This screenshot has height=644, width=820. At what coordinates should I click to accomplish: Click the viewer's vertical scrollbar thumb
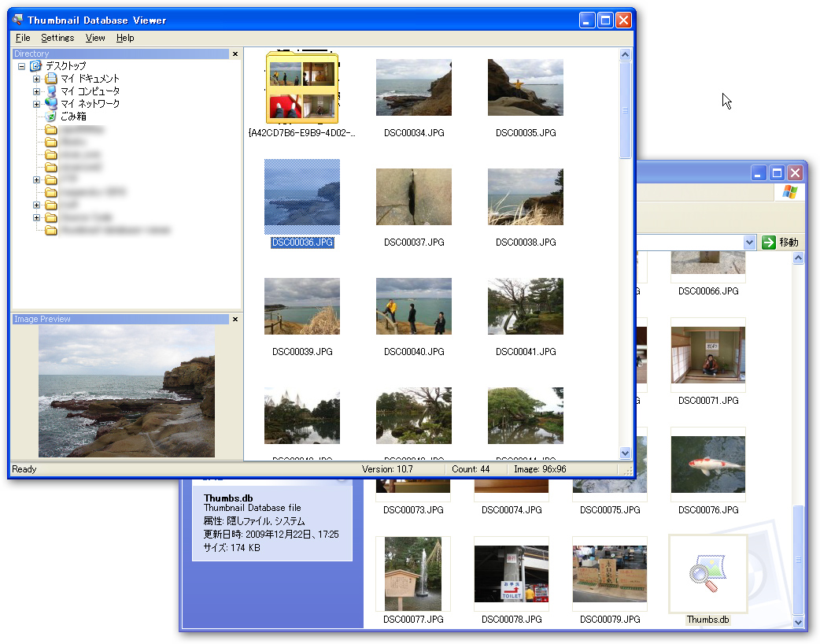pyautogui.click(x=625, y=110)
